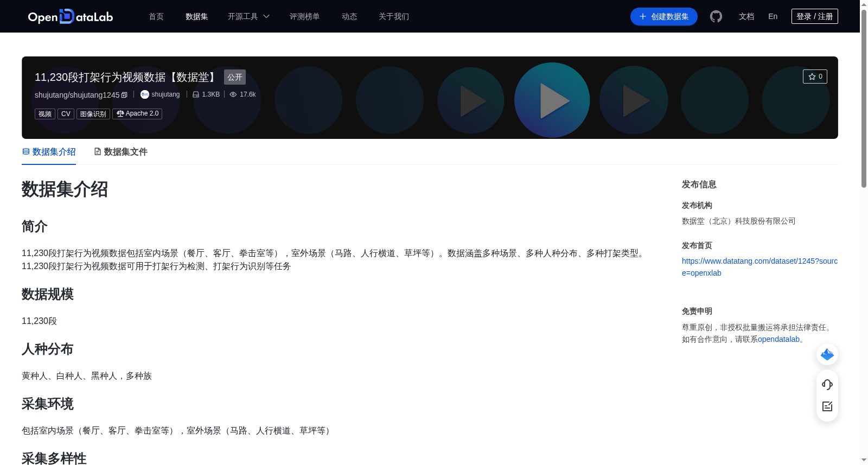Open the GitHub repository icon
The width and height of the screenshot is (868, 465).
[716, 16]
